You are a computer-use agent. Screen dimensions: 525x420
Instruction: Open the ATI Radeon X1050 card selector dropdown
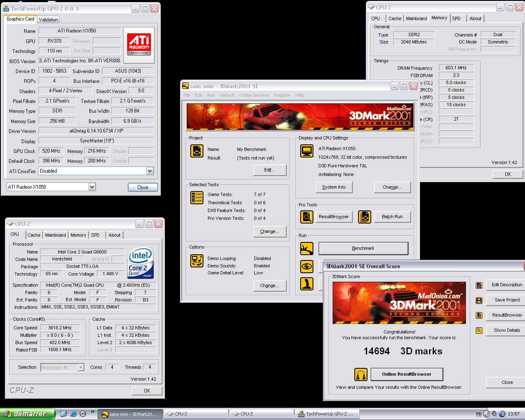92,187
